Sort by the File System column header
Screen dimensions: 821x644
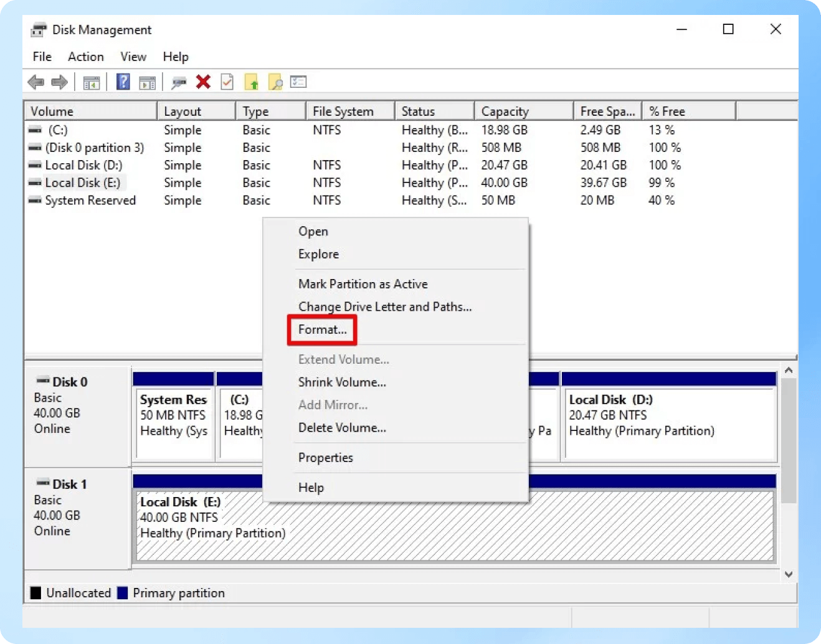pos(351,111)
